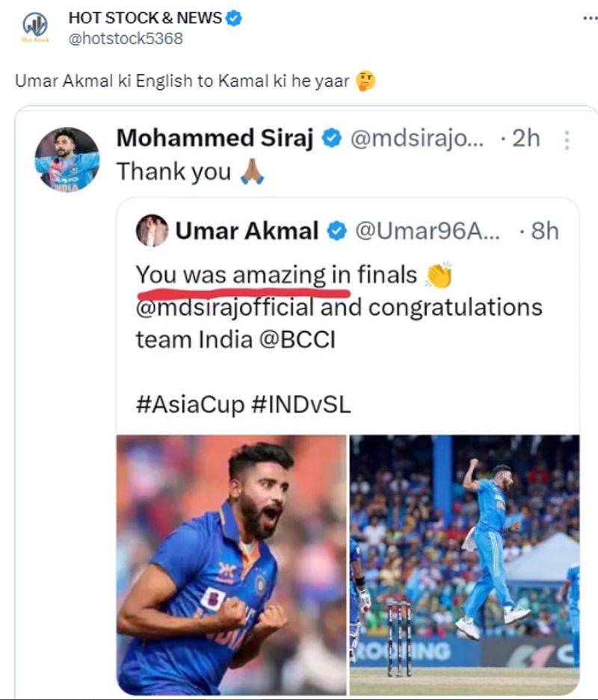598x700 pixels.
Task: Click HOT STOCK & NEWS blue verified badge
Action: coord(234,18)
